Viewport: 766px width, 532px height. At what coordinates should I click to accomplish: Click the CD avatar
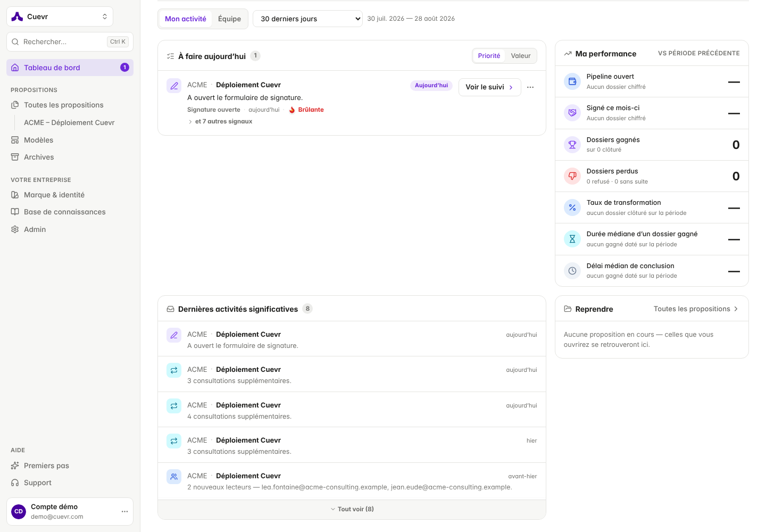(x=19, y=511)
